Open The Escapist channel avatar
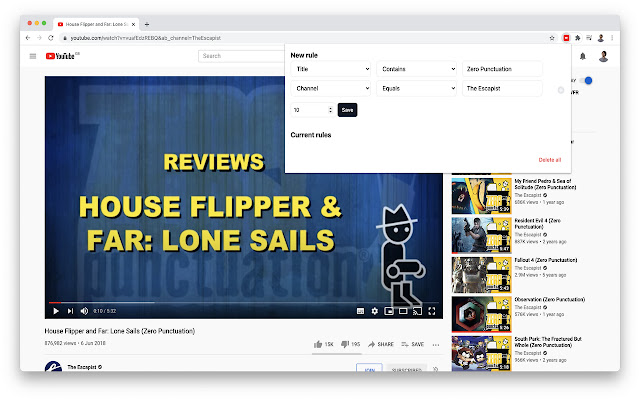640x400 pixels. pos(53,366)
